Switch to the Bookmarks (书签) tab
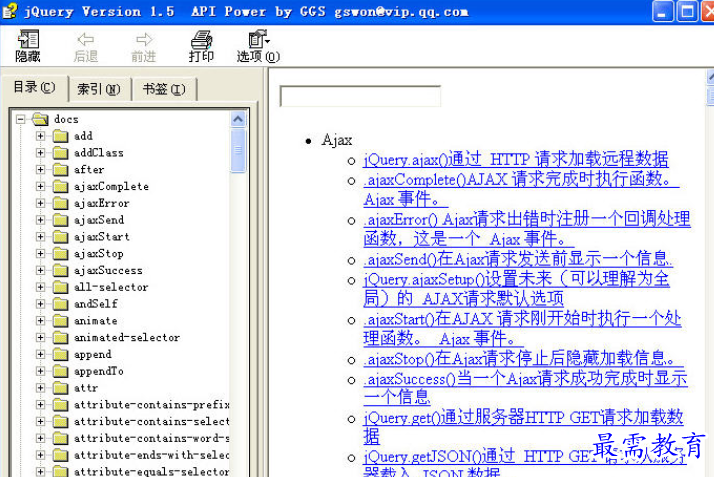Screen dimensions: 714x477 coord(164,89)
